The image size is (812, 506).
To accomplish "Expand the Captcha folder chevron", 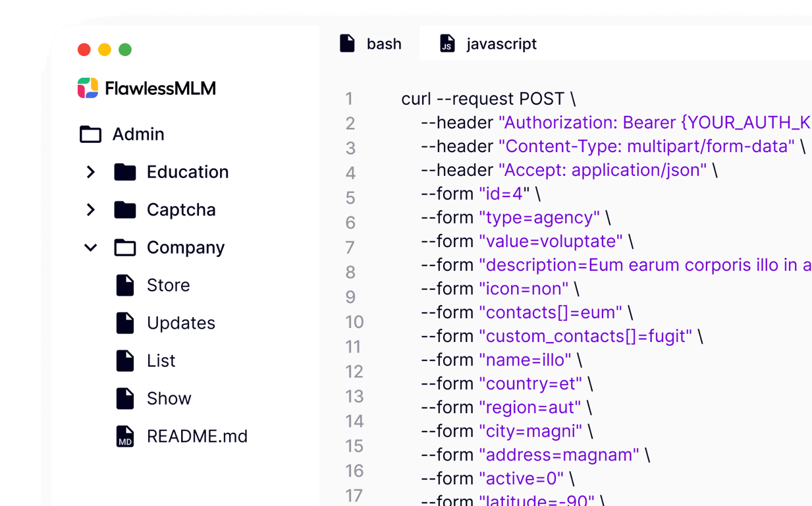I will click(x=91, y=210).
